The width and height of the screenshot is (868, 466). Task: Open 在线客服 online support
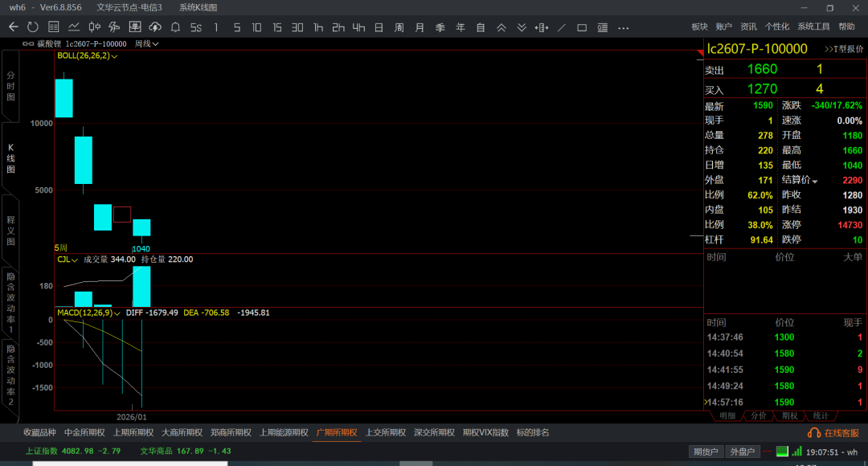(833, 433)
